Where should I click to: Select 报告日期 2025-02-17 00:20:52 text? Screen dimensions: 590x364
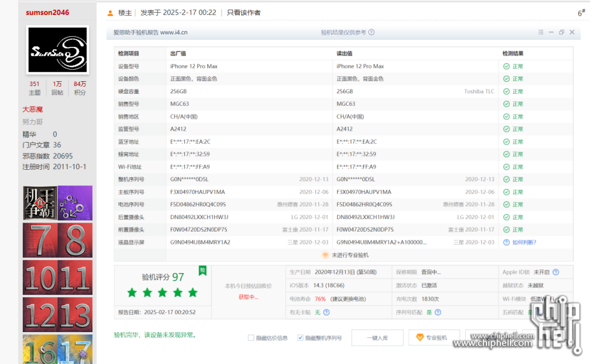click(157, 312)
